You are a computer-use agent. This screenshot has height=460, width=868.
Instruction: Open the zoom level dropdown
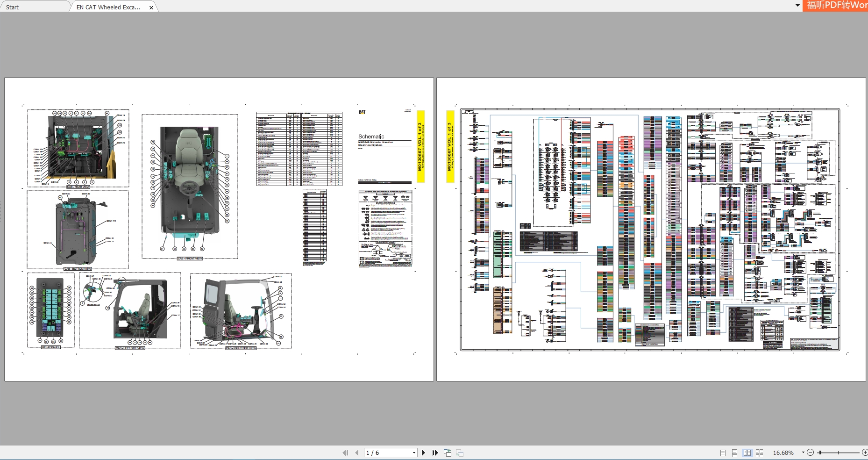pos(803,453)
